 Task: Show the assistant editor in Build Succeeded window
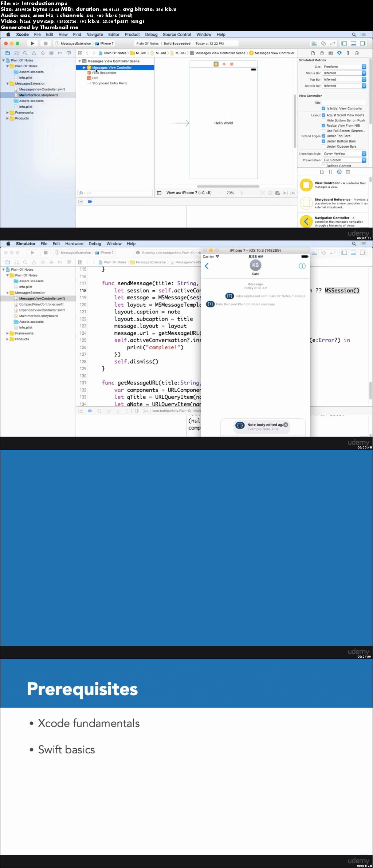[323, 43]
